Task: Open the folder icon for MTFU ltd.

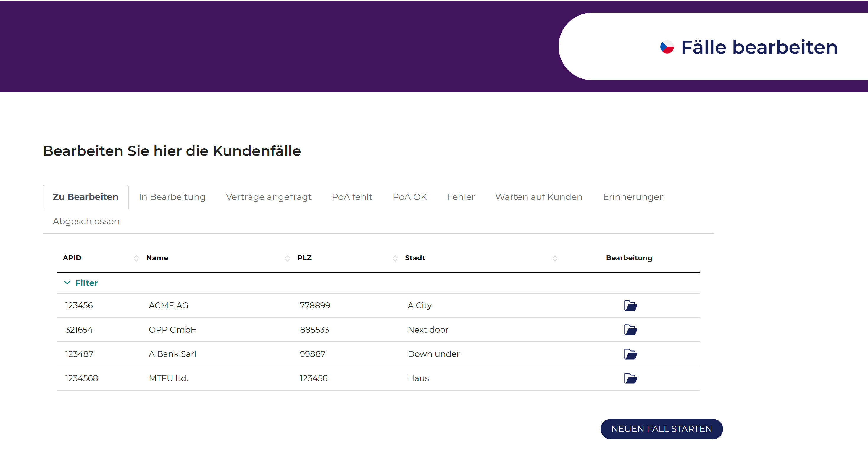Action: (630, 378)
